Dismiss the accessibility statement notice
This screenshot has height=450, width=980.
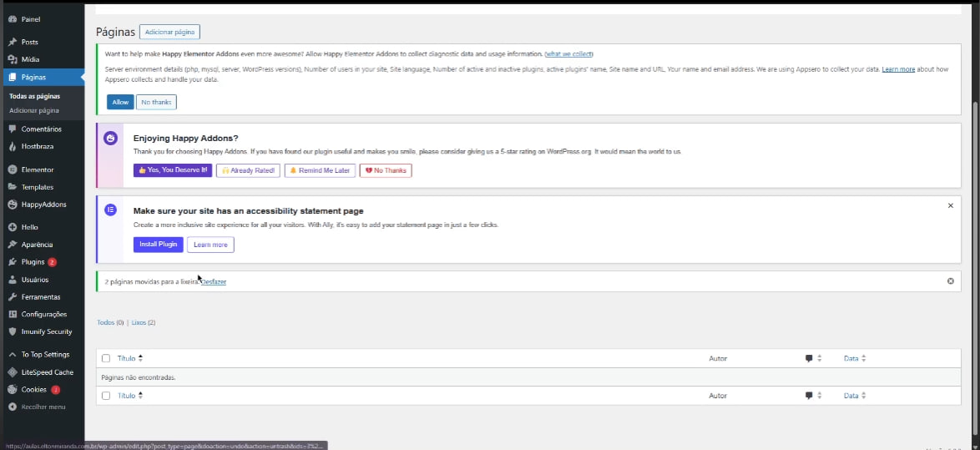pos(950,205)
